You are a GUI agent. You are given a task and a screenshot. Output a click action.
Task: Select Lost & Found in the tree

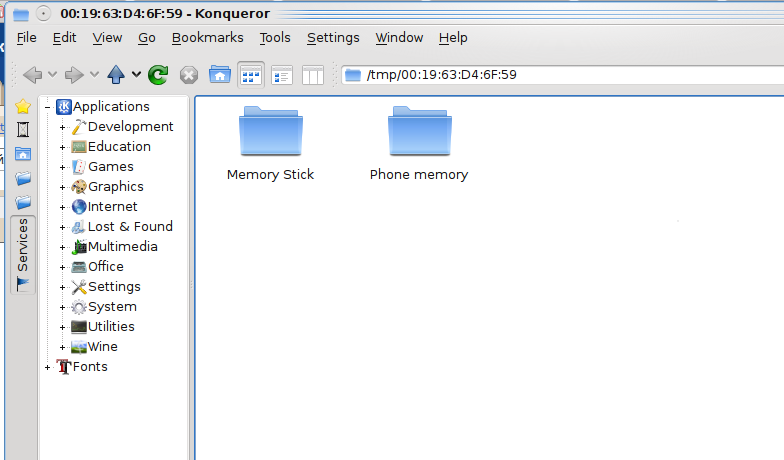pos(122,226)
